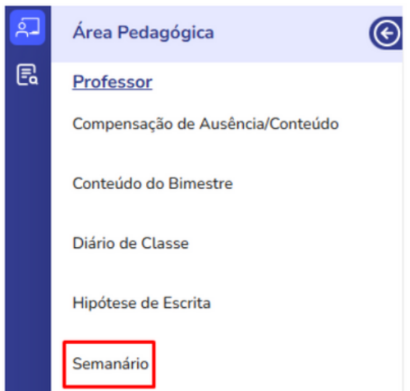Screen dimensions: 410x391
Task: Activate the highlighted person-with-board icon
Action: pyautogui.click(x=27, y=28)
